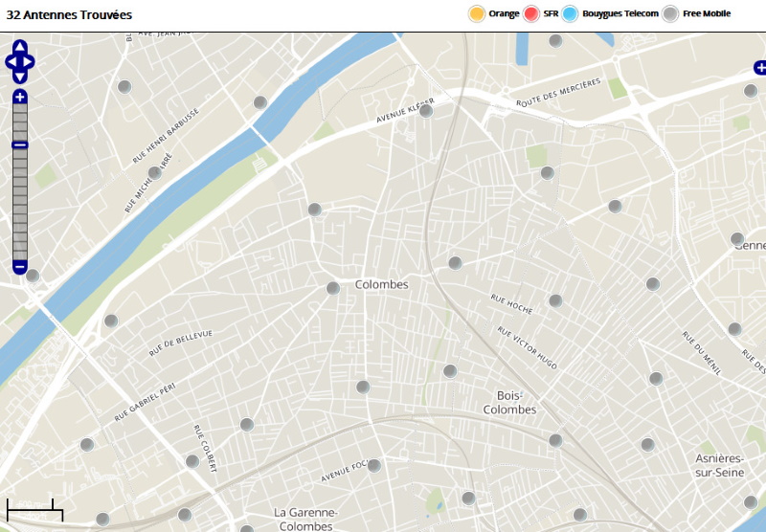766x532 pixels.
Task: Zoom in with the plus button
Action: [x=20, y=97]
